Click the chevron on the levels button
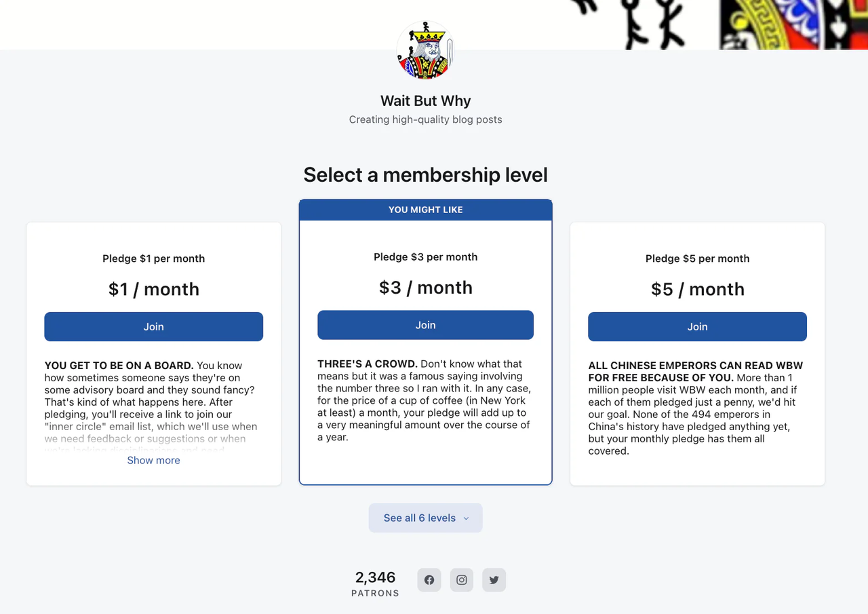 [x=465, y=518]
